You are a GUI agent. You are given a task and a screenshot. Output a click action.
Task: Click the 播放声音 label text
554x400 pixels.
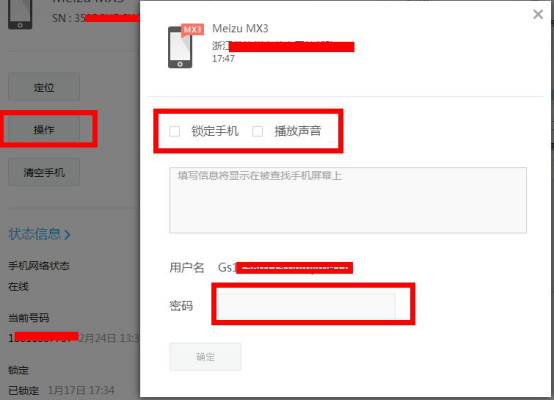click(298, 131)
